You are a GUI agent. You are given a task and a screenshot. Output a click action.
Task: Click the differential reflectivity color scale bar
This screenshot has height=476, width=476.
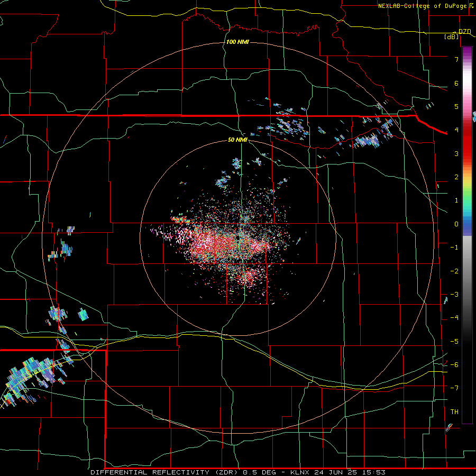(467, 235)
